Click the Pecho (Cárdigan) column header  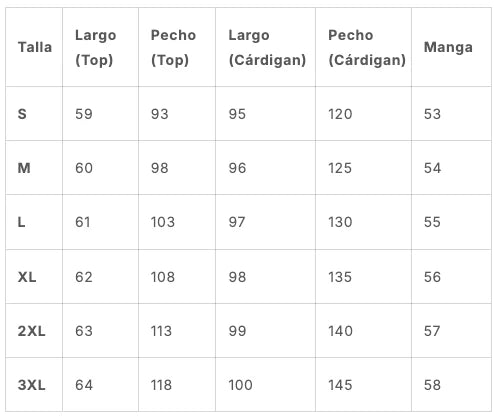367,47
